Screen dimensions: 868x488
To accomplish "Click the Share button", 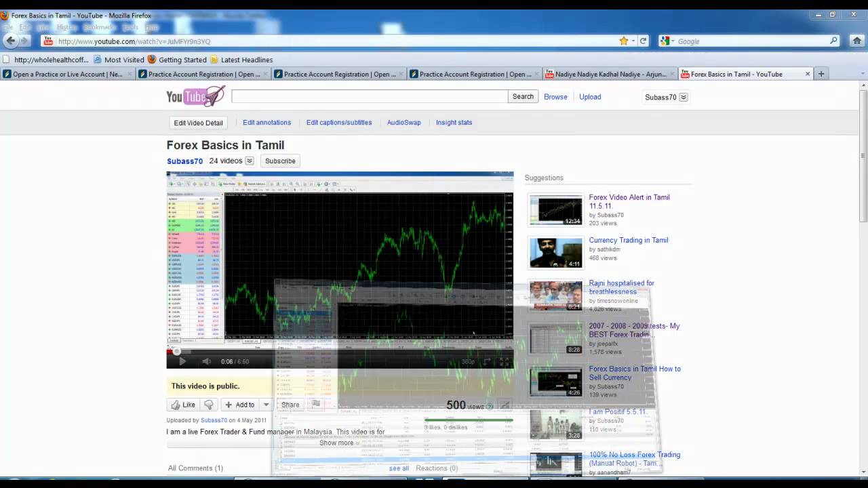I will [290, 405].
